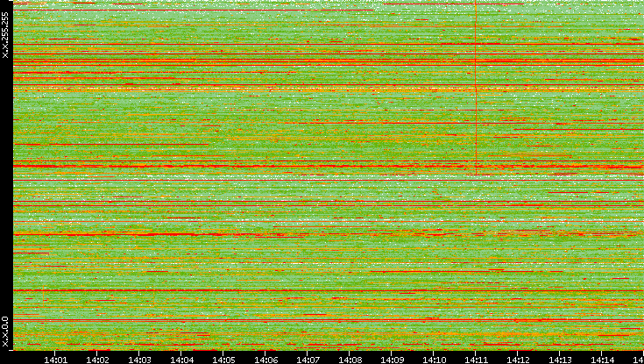Select the 14:02 tick on the time axis
This screenshot has width=644, height=364.
97,358
